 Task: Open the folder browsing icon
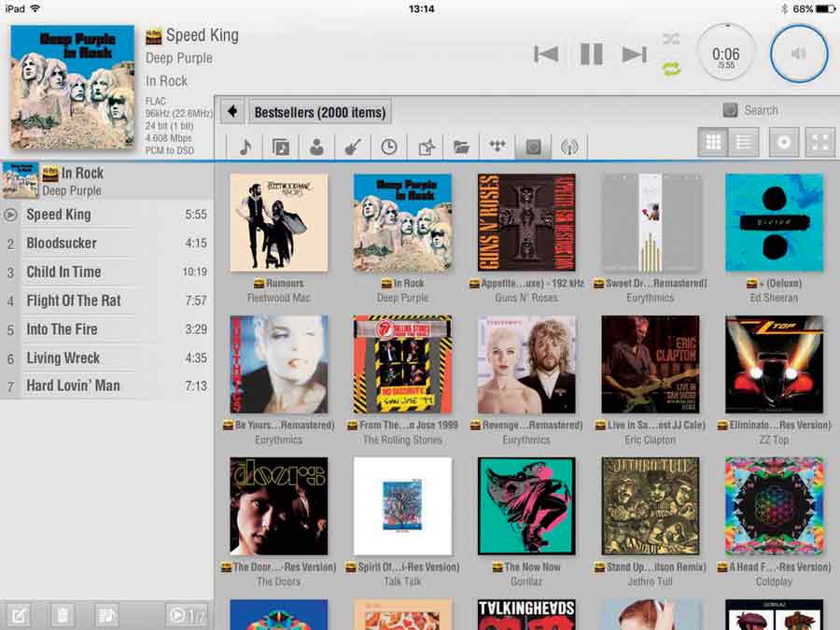click(461, 147)
